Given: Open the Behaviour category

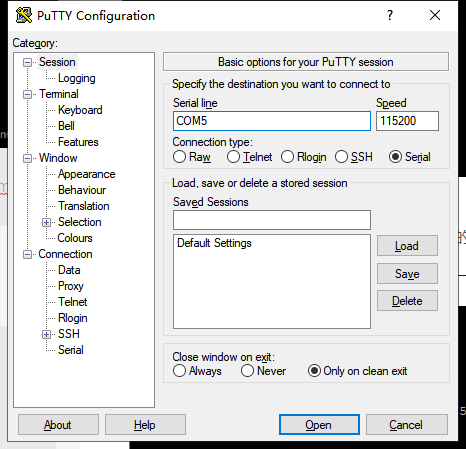Looking at the screenshot, I should [82, 190].
